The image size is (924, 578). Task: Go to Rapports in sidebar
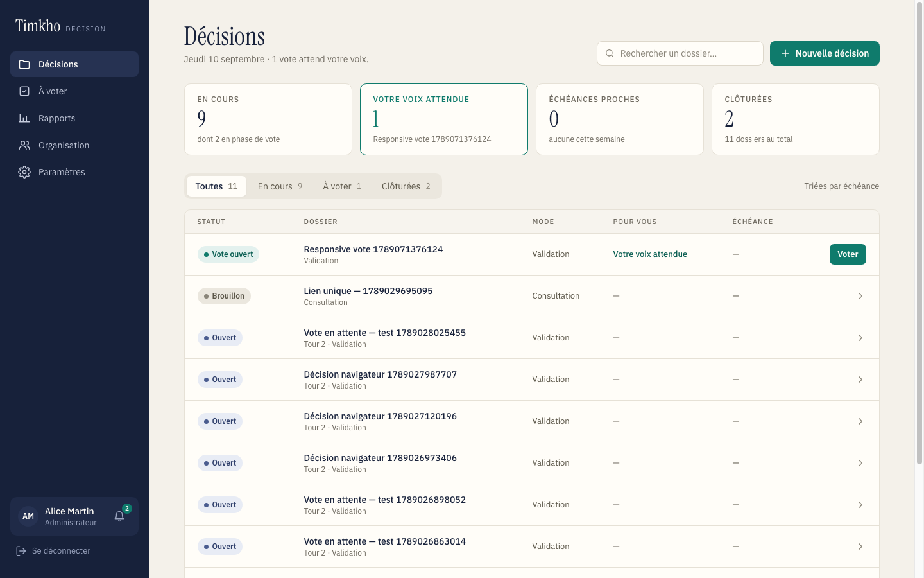pyautogui.click(x=74, y=118)
